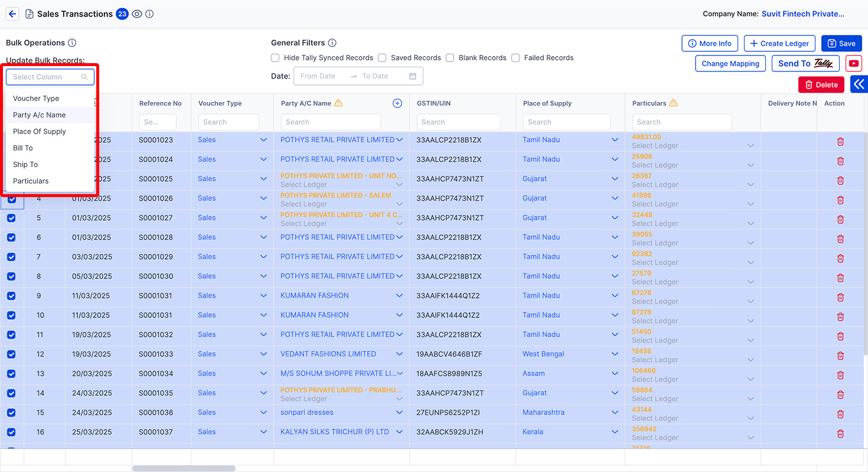Viewport: 868px width, 472px height.
Task: Expand West Bengal place of supply dropdown
Action: (615, 354)
